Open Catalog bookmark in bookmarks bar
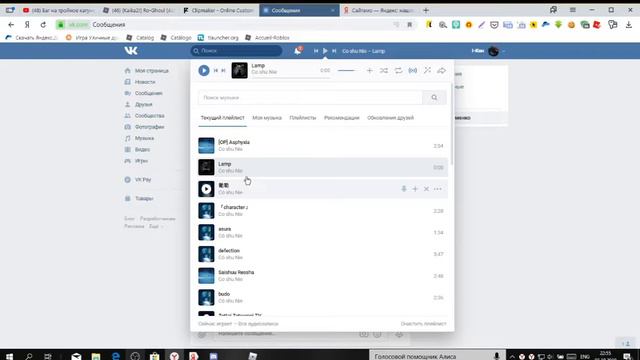The width and height of the screenshot is (640, 360). click(140, 38)
